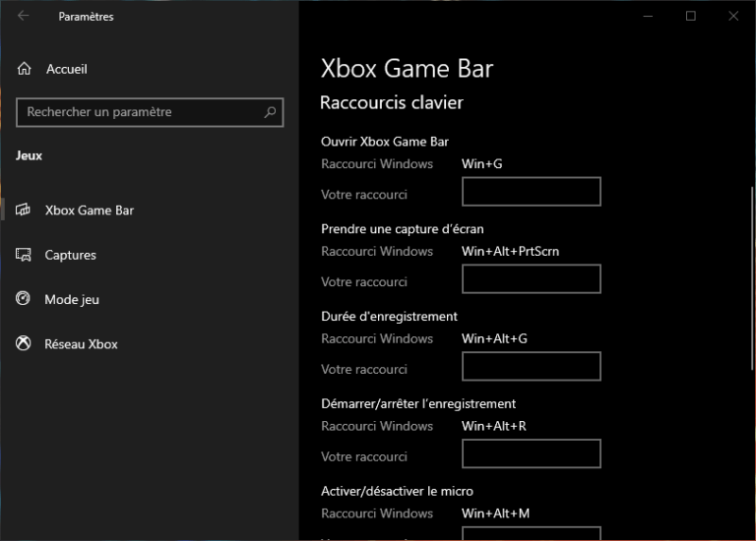756x541 pixels.
Task: Open the Captures settings page
Action: click(71, 255)
